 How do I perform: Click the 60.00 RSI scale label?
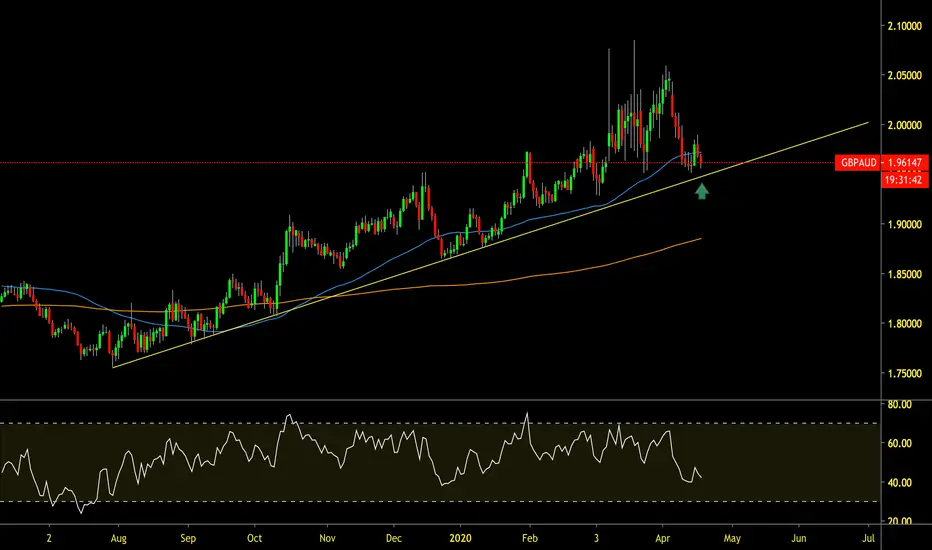pos(899,443)
